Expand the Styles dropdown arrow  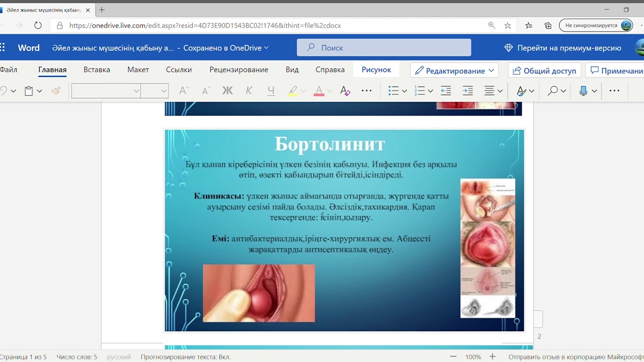pyautogui.click(x=531, y=91)
